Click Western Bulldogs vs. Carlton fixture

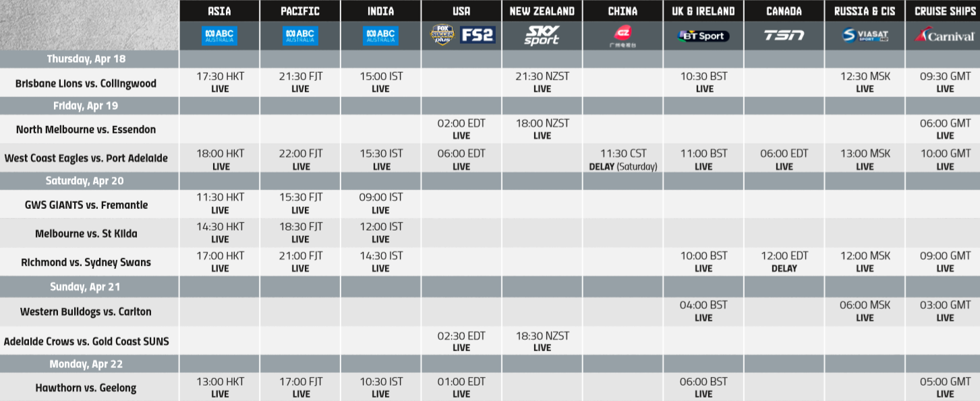tap(86, 311)
